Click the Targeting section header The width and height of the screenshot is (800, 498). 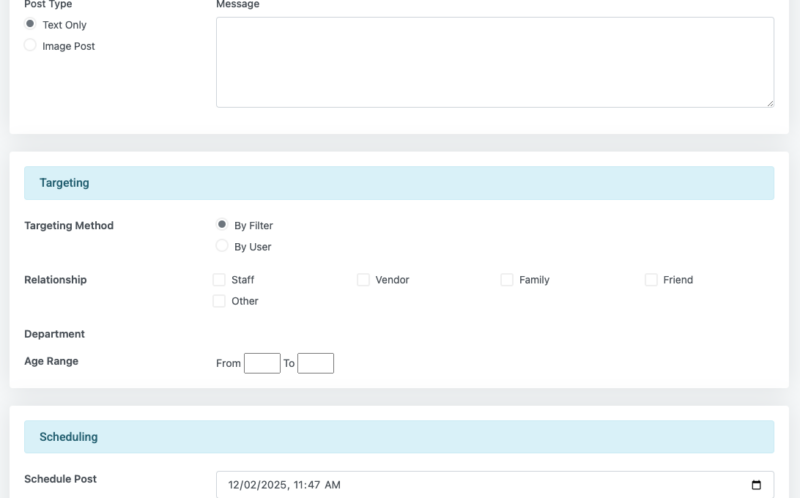[x=399, y=183]
